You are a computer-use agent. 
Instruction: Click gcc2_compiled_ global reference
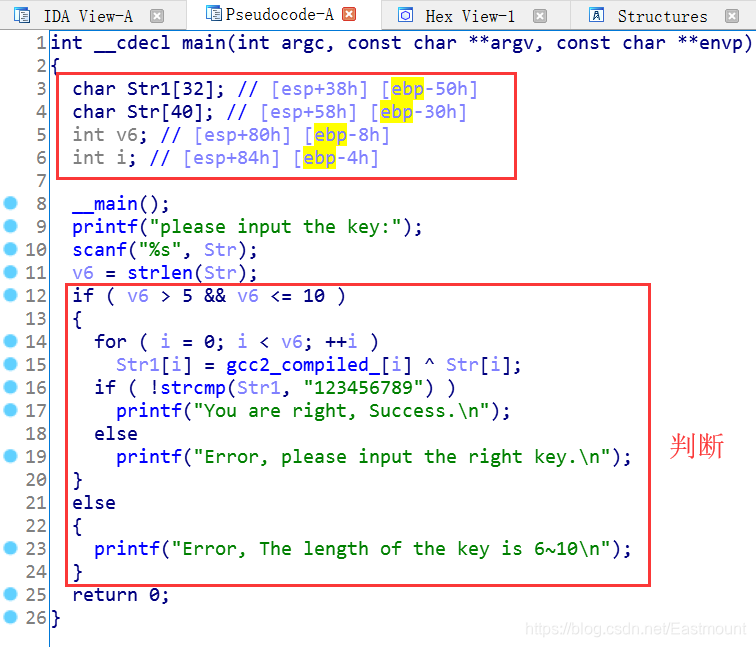(x=303, y=365)
